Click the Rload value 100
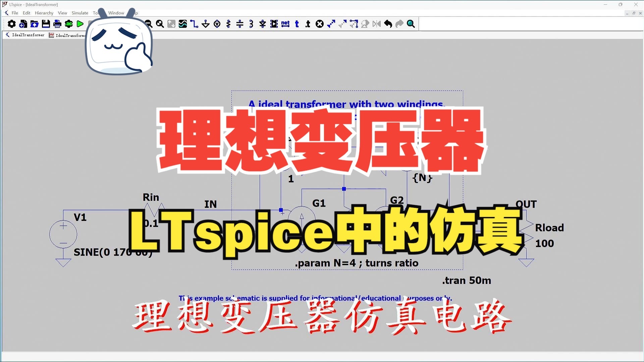Screen dimensions: 644x362 click(x=544, y=243)
